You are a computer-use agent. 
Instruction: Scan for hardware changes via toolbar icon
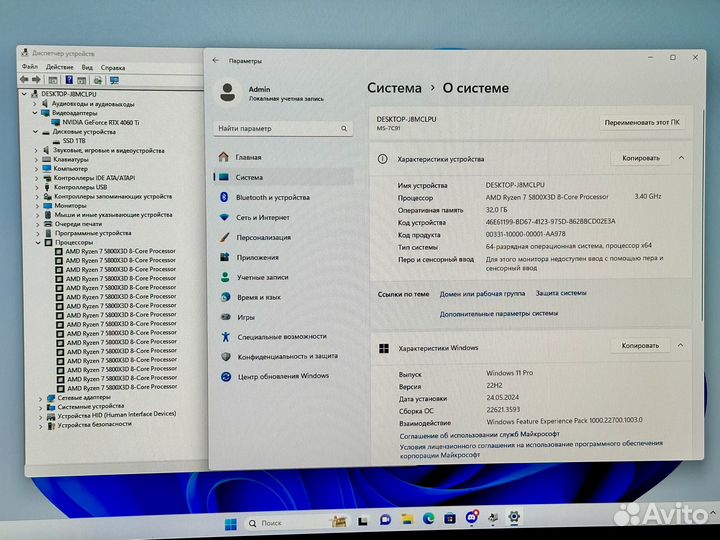98,81
